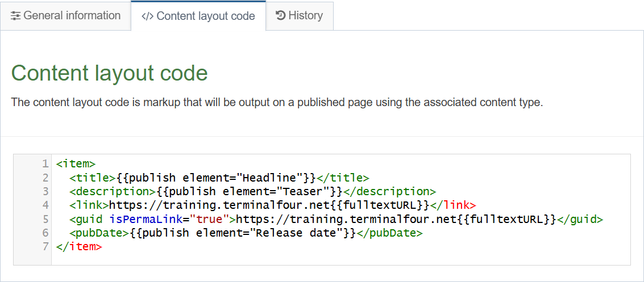Screen dimensions: 644x282
Task: Click the code brackets icon on Content layout tab
Action: click(x=147, y=16)
